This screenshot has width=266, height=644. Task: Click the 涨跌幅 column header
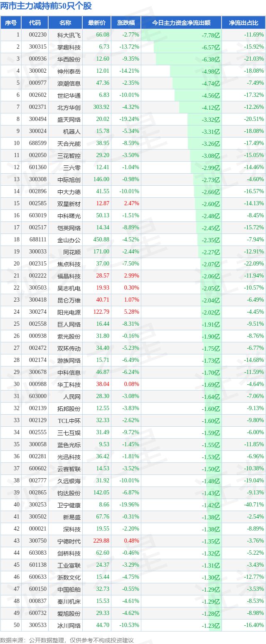click(x=126, y=23)
